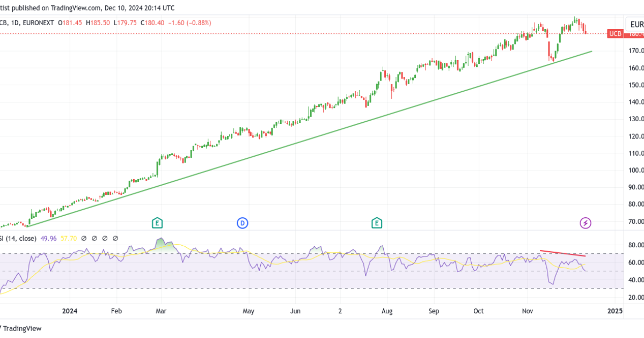Select the D dividend marker in May
644x338 pixels.
[243, 223]
